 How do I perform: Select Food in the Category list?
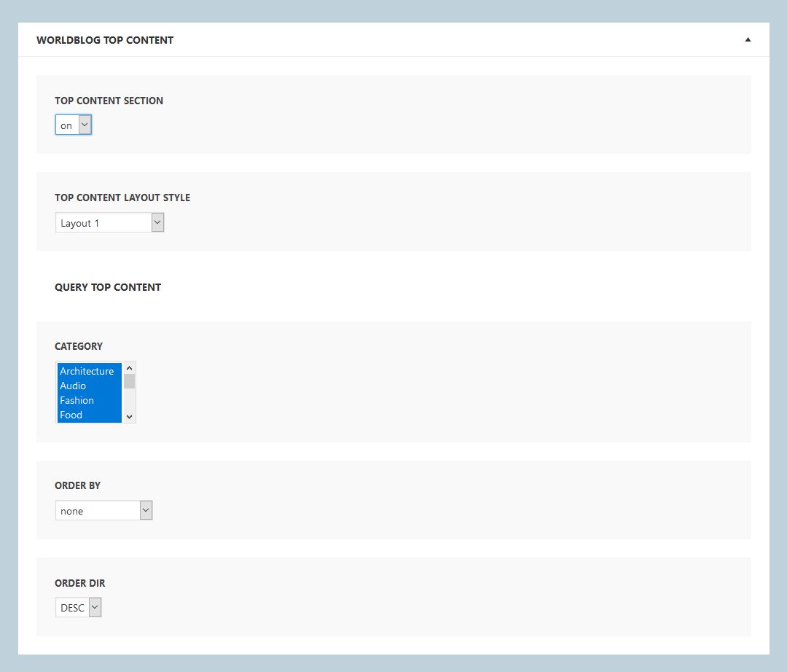tap(90, 415)
